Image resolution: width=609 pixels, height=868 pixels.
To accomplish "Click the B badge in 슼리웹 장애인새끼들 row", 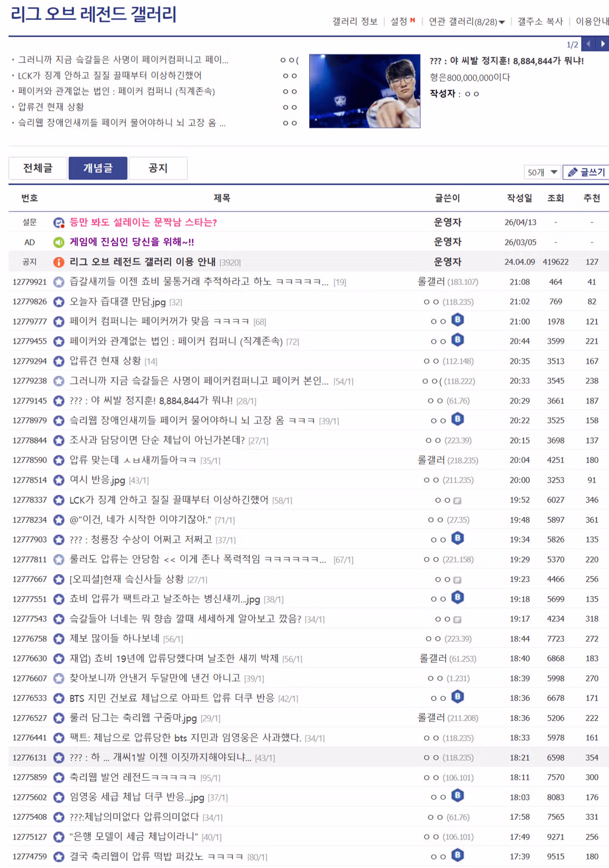I will coord(458,419).
